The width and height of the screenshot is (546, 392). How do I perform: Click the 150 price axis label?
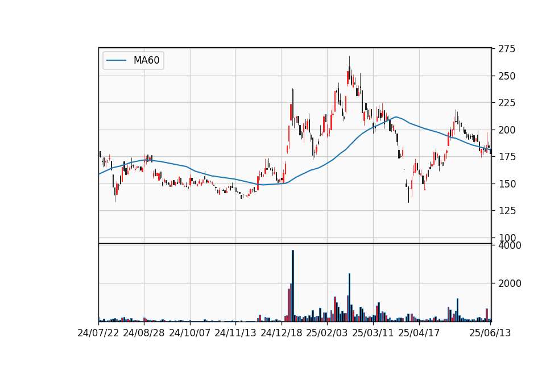[507, 184]
